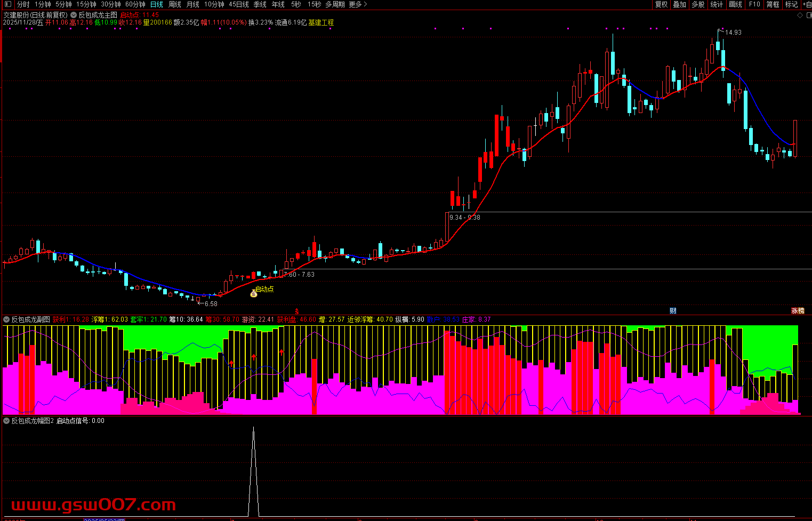The width and height of the screenshot is (812, 521).
Task: Open the +自 add-to-watchlist button
Action: 806,4
